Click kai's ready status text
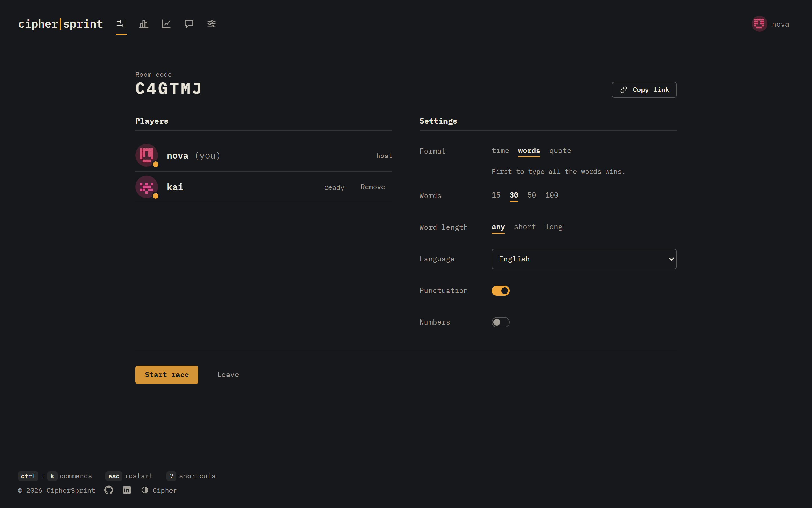 (334, 187)
